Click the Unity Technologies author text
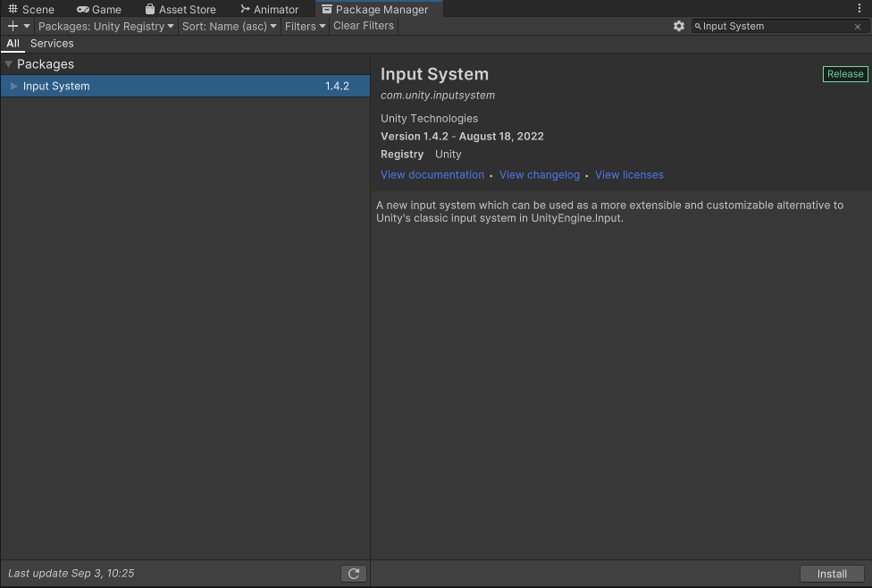The height and width of the screenshot is (588, 872). pos(430,119)
